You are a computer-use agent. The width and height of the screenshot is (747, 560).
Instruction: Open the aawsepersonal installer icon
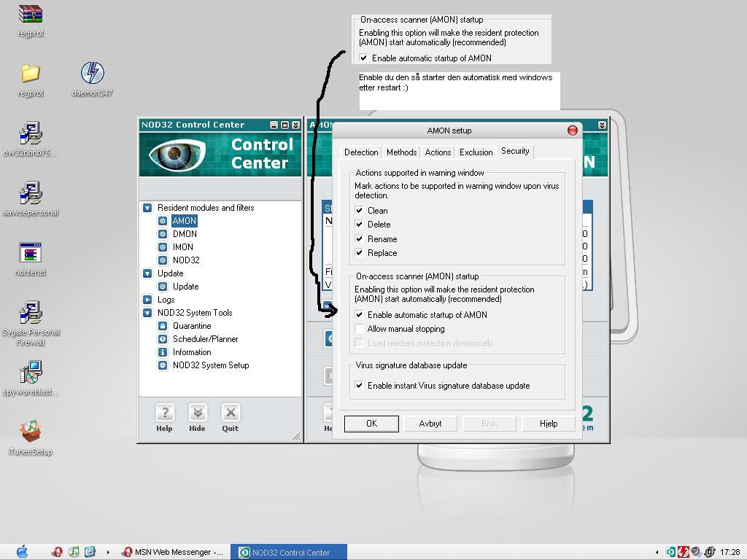tap(31, 192)
